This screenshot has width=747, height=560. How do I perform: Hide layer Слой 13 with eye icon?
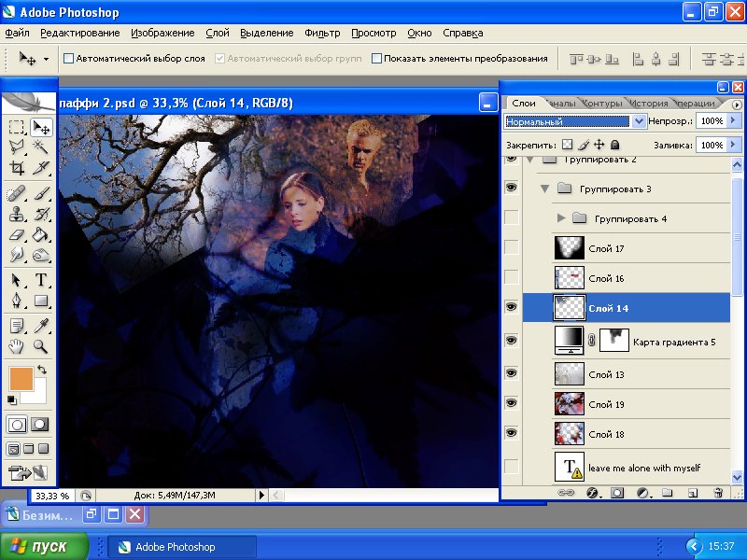click(511, 373)
